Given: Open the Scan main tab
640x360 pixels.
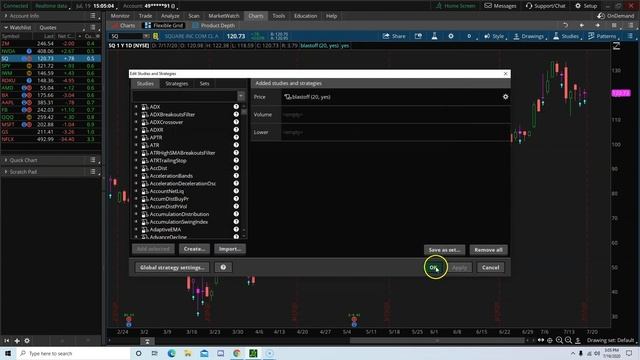Looking at the screenshot, I should coord(194,16).
